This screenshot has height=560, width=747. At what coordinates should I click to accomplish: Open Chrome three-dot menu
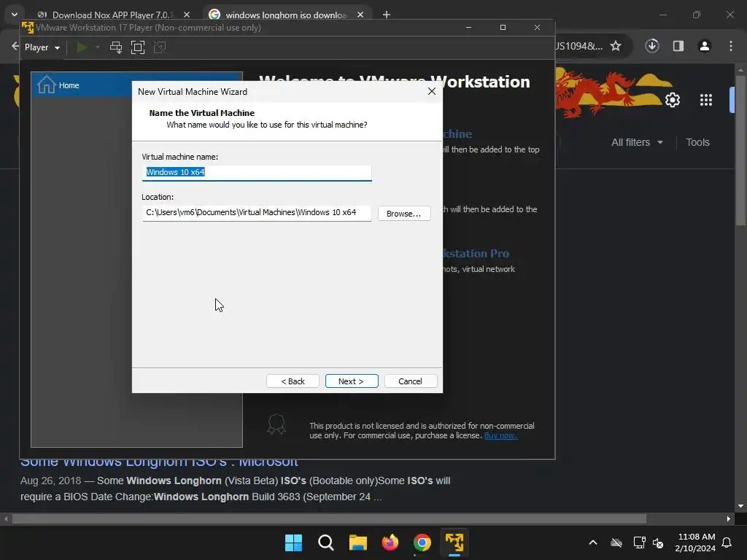(731, 46)
